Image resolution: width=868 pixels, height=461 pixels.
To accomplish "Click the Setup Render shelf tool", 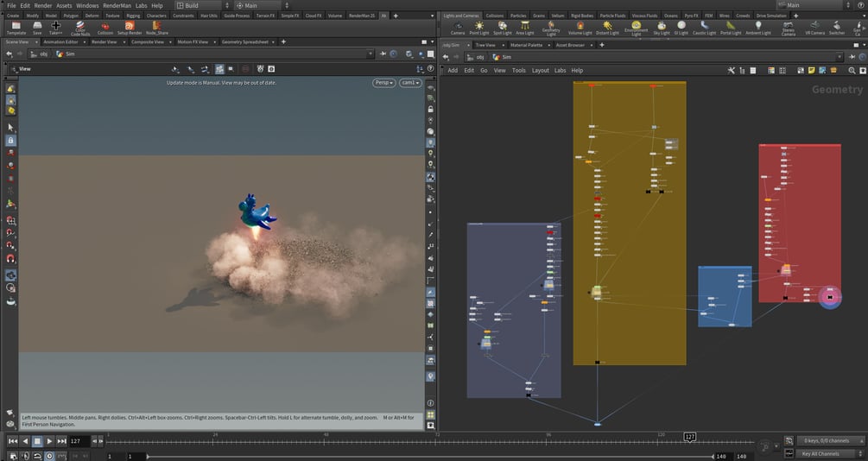I will [130, 28].
